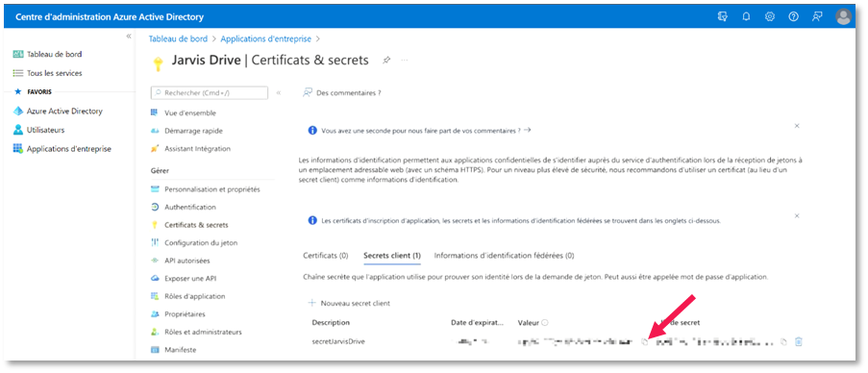This screenshot has width=868, height=373.
Task: Dismiss the certificates info banner
Action: pyautogui.click(x=797, y=216)
